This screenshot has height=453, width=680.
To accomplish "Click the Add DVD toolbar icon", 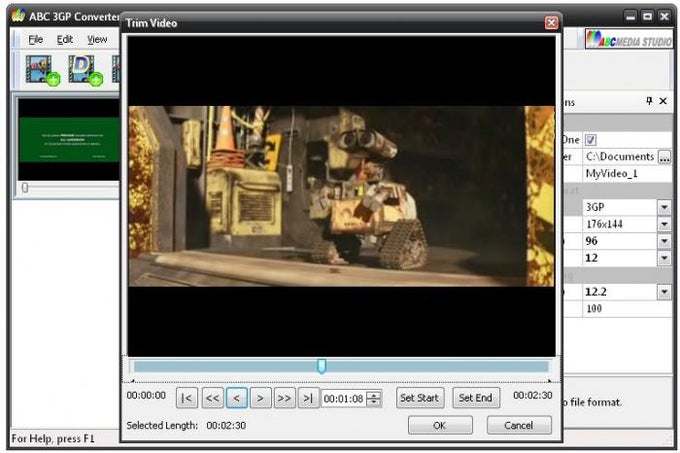I will click(x=85, y=70).
